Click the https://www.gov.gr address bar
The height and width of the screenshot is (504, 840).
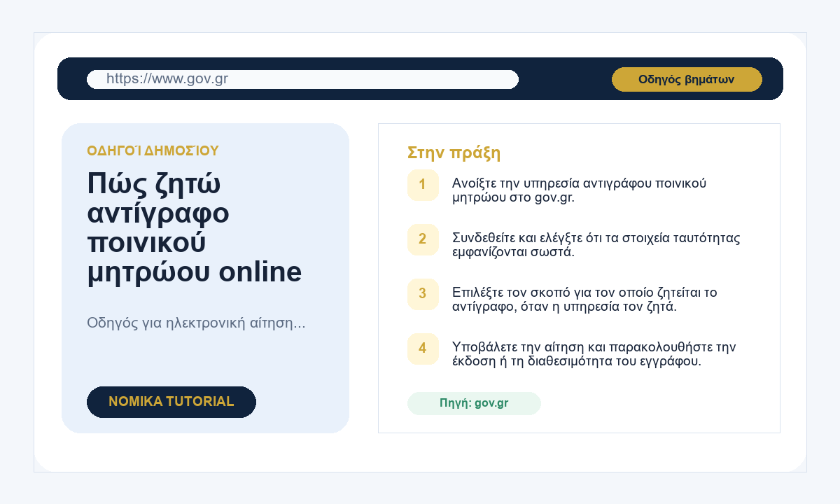tap(302, 79)
